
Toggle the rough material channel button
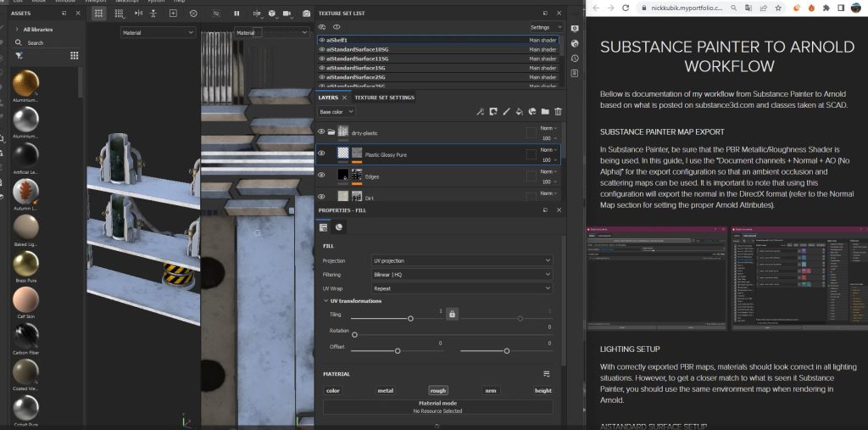(x=438, y=391)
